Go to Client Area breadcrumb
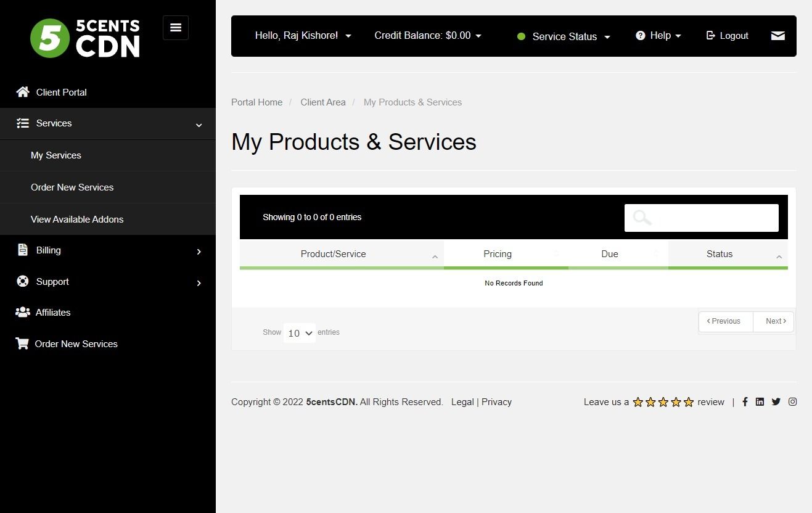 [x=323, y=102]
